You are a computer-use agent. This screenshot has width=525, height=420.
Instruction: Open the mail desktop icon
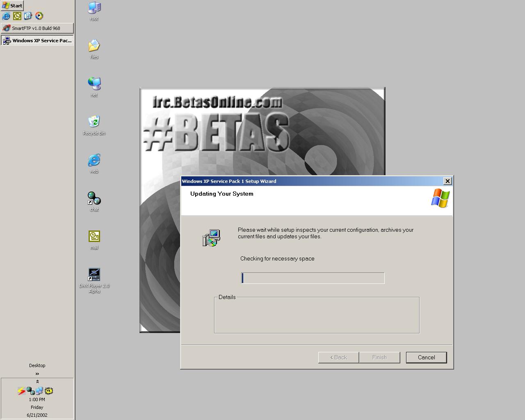point(94,240)
